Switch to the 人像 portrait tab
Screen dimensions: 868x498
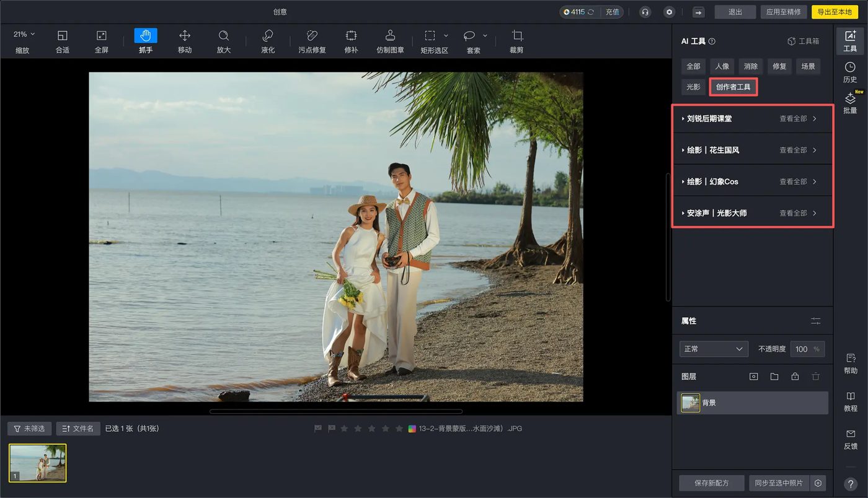click(x=722, y=66)
